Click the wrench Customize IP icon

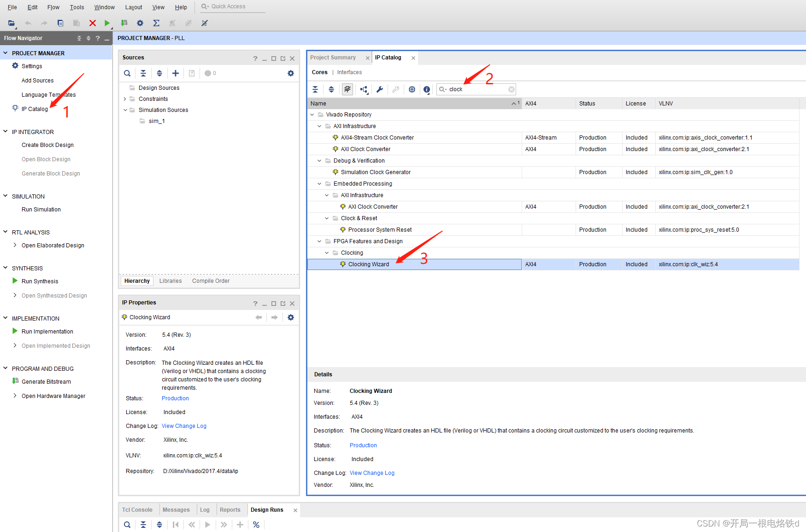coord(380,89)
